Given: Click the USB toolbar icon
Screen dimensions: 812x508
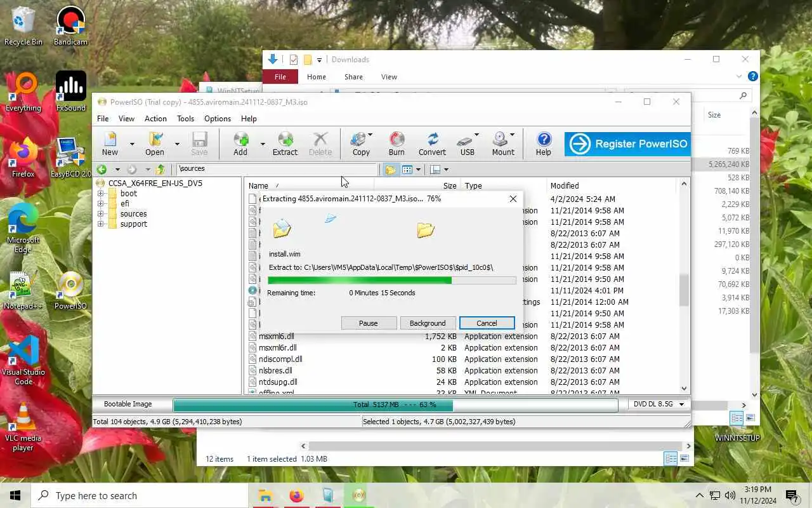Looking at the screenshot, I should tap(468, 144).
